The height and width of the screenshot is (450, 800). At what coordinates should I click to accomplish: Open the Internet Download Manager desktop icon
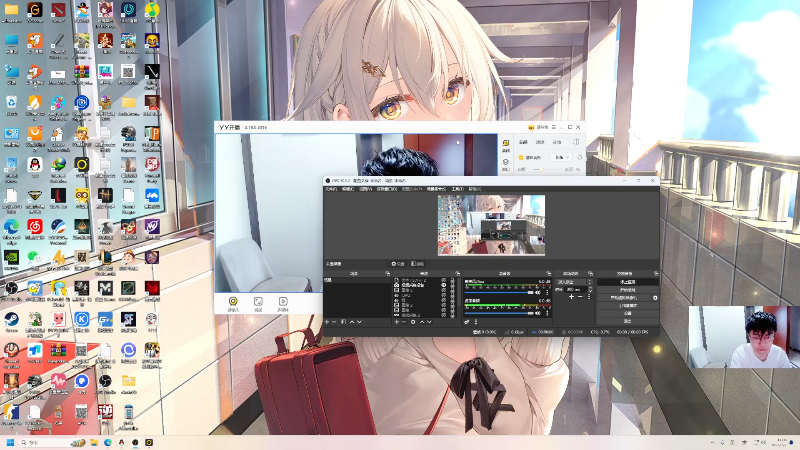point(59,164)
